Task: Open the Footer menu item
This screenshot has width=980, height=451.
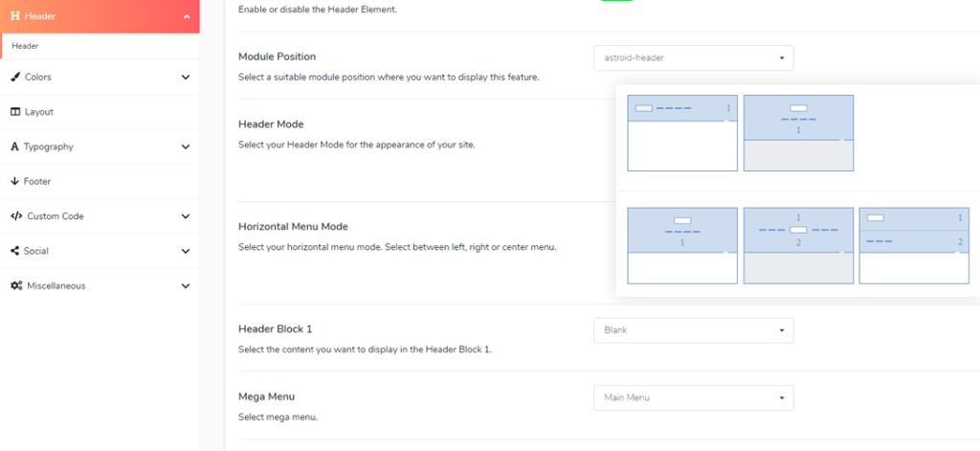Action: [100, 181]
